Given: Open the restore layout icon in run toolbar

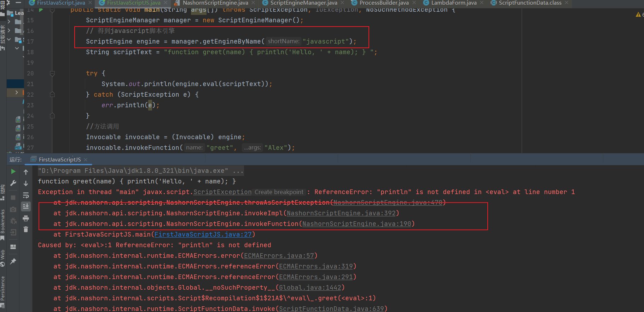Looking at the screenshot, I should click(13, 247).
